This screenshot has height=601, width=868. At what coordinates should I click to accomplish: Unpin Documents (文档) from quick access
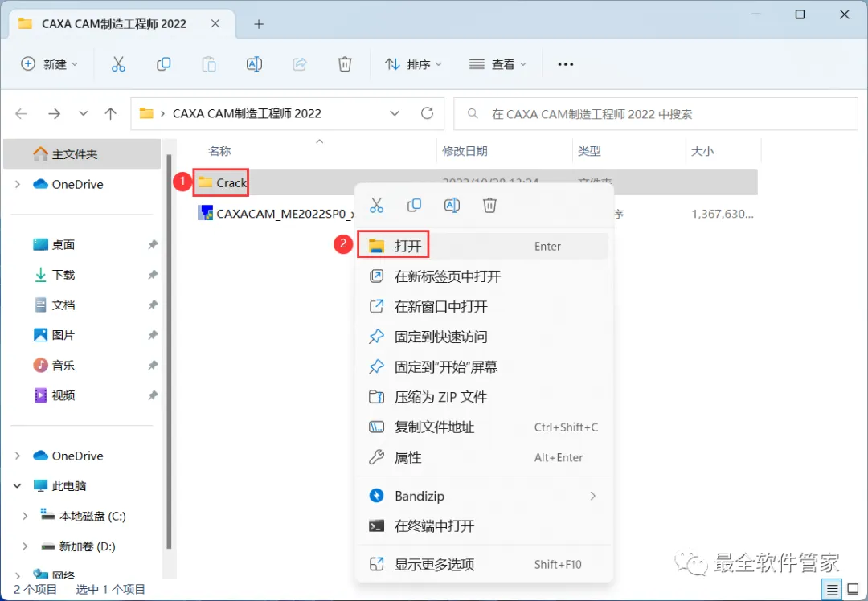click(153, 305)
